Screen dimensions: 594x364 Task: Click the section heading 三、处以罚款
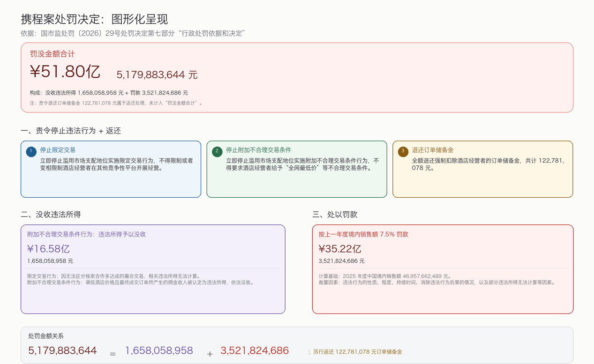[x=335, y=215]
